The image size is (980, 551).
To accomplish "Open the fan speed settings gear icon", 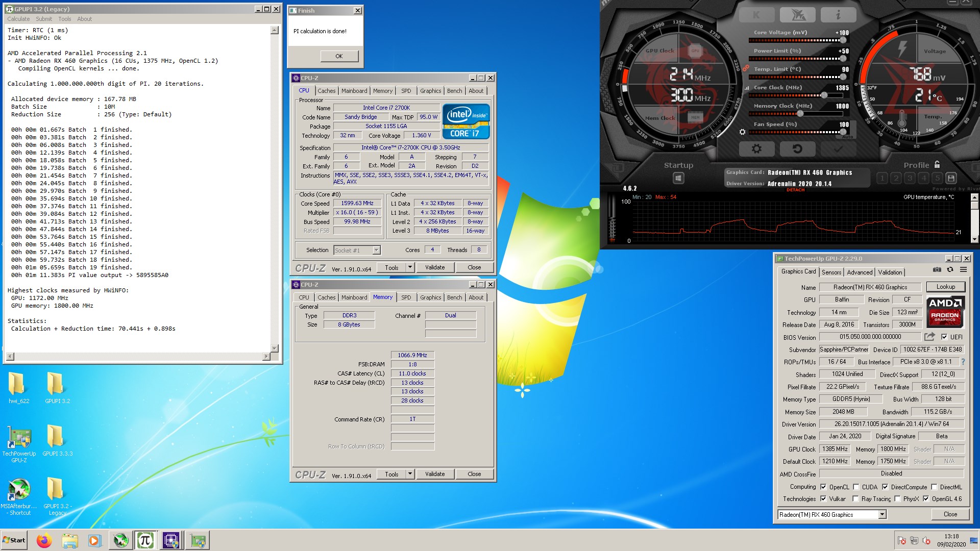I will pyautogui.click(x=743, y=132).
